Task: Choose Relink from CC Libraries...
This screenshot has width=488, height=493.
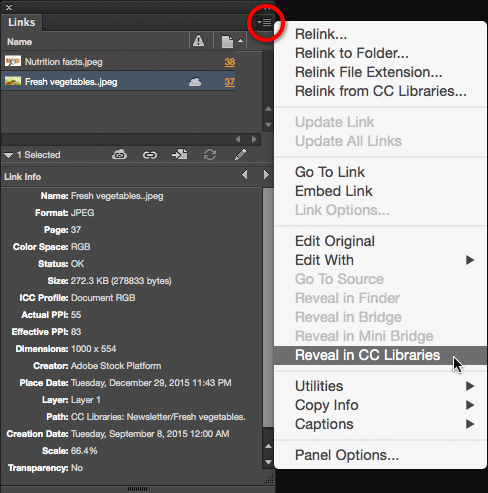Action: (x=380, y=91)
